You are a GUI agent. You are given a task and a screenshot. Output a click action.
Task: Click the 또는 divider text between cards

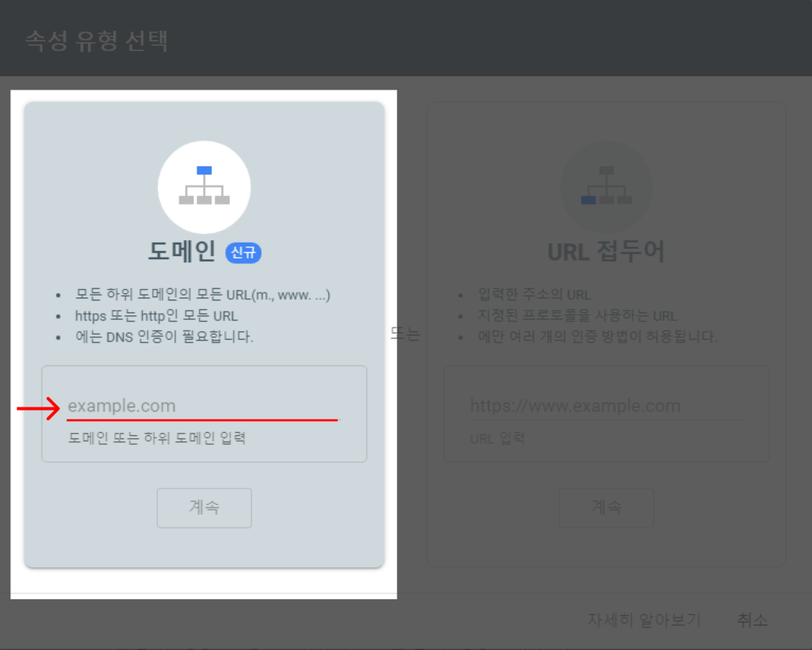pos(406,334)
